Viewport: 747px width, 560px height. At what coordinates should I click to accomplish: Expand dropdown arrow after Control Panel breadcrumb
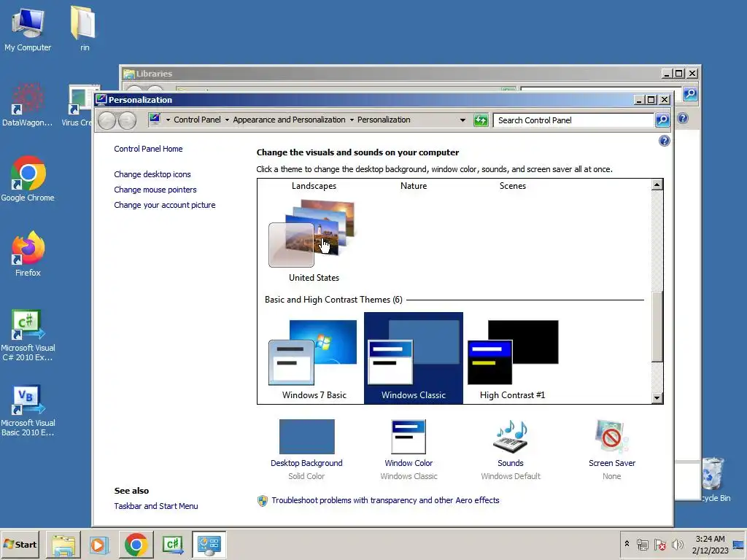coord(227,120)
